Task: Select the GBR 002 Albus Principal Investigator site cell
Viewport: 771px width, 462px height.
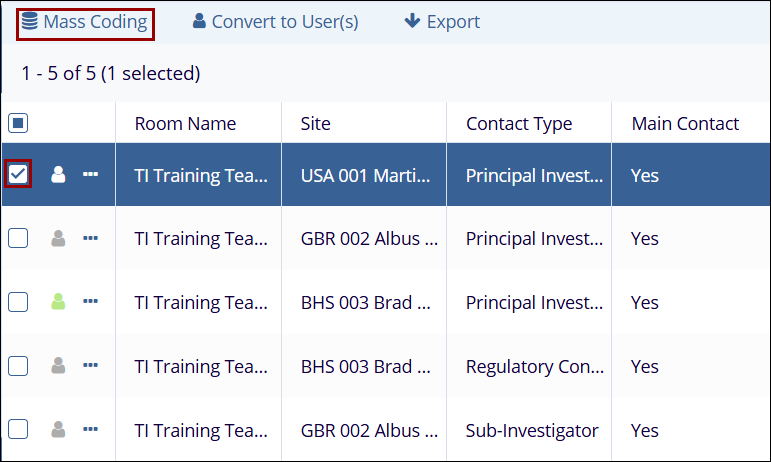Action: click(364, 239)
